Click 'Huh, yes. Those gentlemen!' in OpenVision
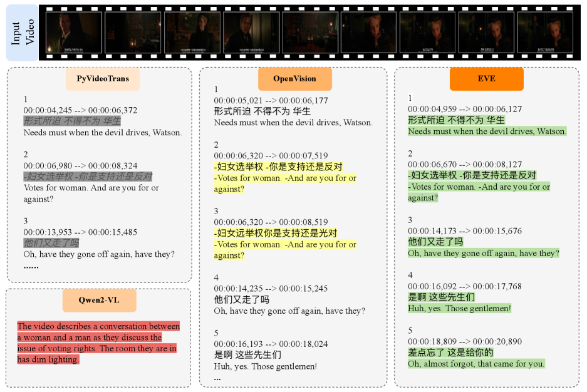The height and width of the screenshot is (392, 587). pos(266,366)
